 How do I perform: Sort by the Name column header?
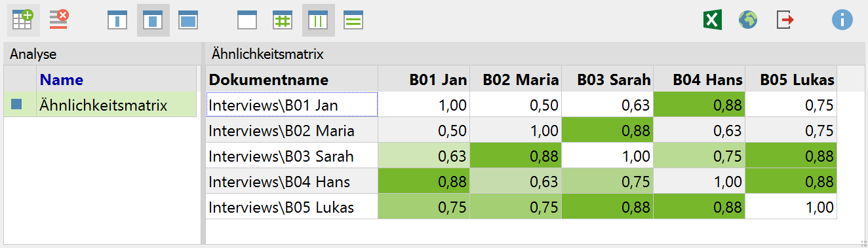tap(62, 80)
